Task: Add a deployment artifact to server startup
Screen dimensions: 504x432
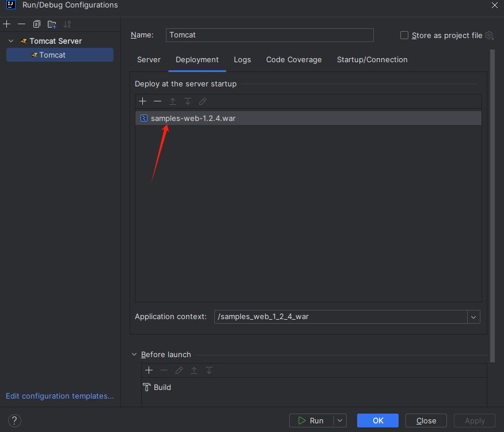Action: pos(143,101)
